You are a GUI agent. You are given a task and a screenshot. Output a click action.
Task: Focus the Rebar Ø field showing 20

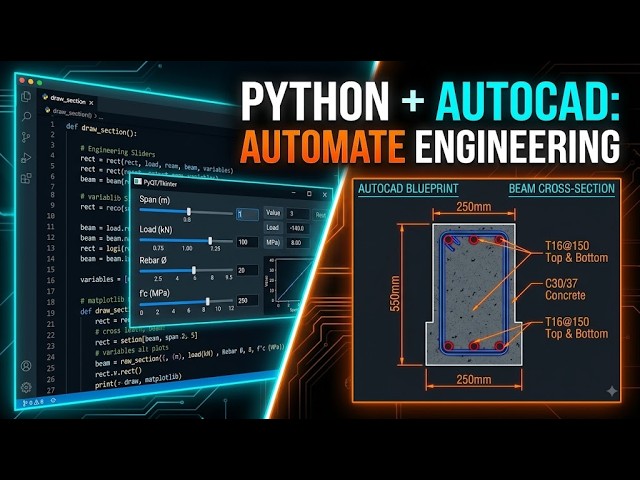click(x=247, y=270)
